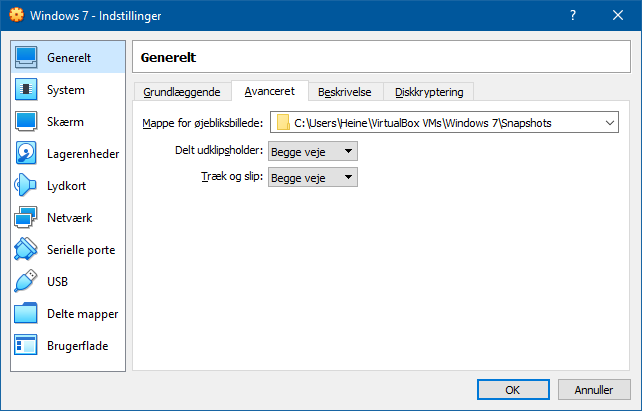The image size is (642, 411).
Task: Select the Generelt monitor icon
Action: coord(26,57)
